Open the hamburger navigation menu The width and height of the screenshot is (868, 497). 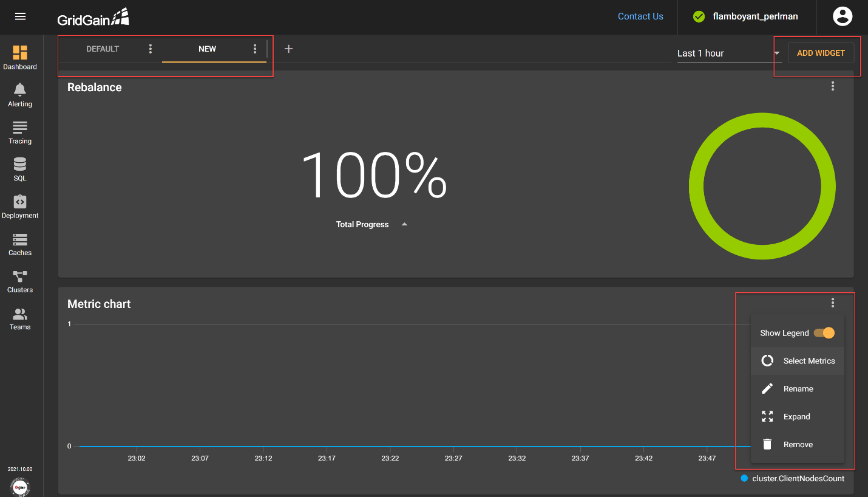pos(20,16)
